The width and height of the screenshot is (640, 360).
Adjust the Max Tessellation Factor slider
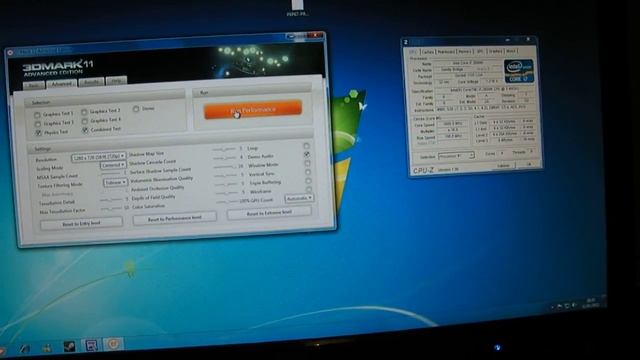[111, 208]
